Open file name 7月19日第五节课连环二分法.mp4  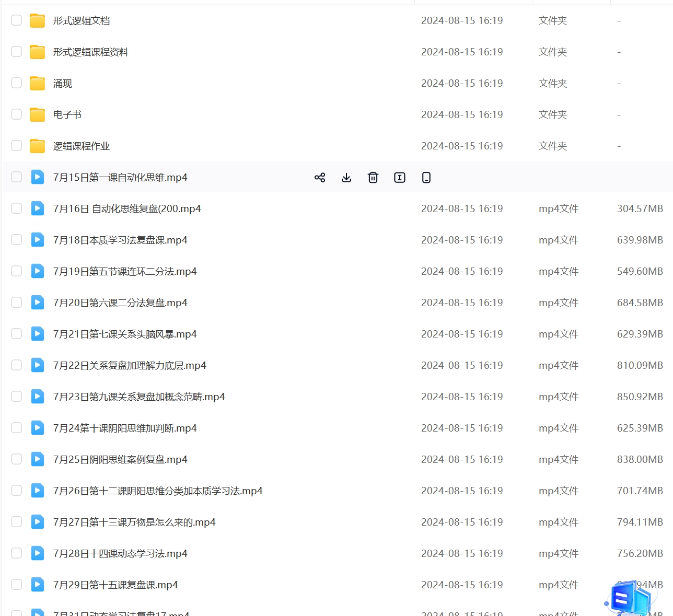125,272
